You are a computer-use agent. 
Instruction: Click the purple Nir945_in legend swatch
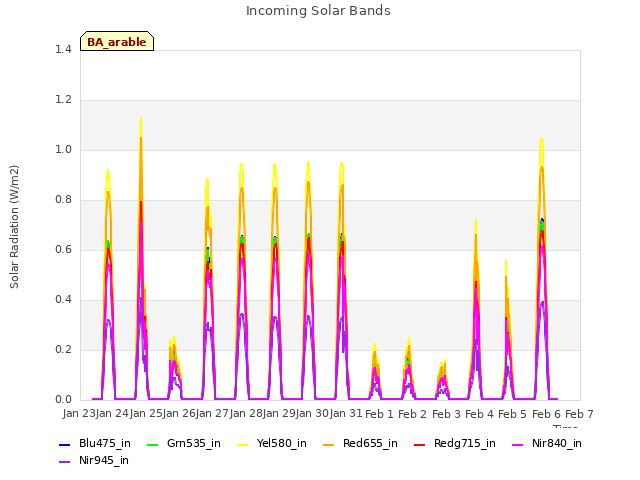click(x=64, y=462)
